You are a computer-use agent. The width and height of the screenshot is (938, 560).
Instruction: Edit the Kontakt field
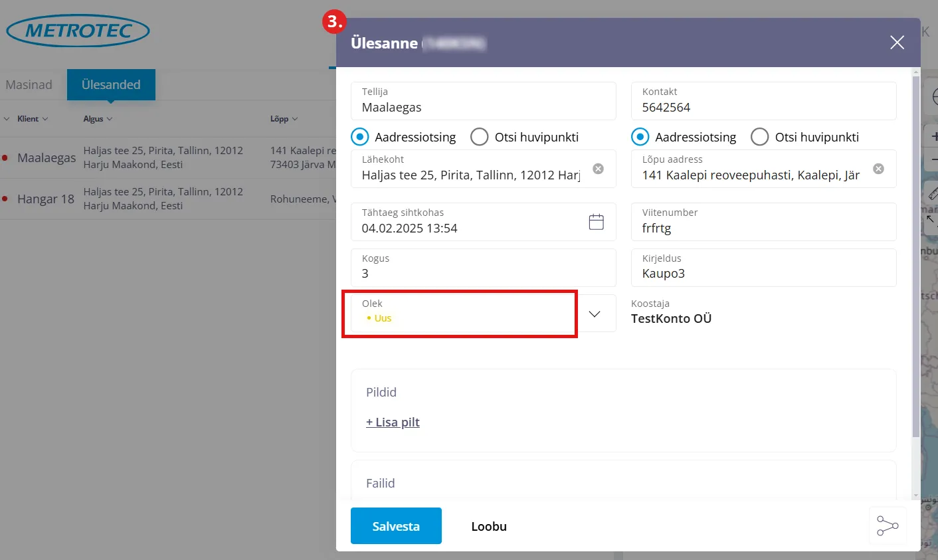point(763,101)
